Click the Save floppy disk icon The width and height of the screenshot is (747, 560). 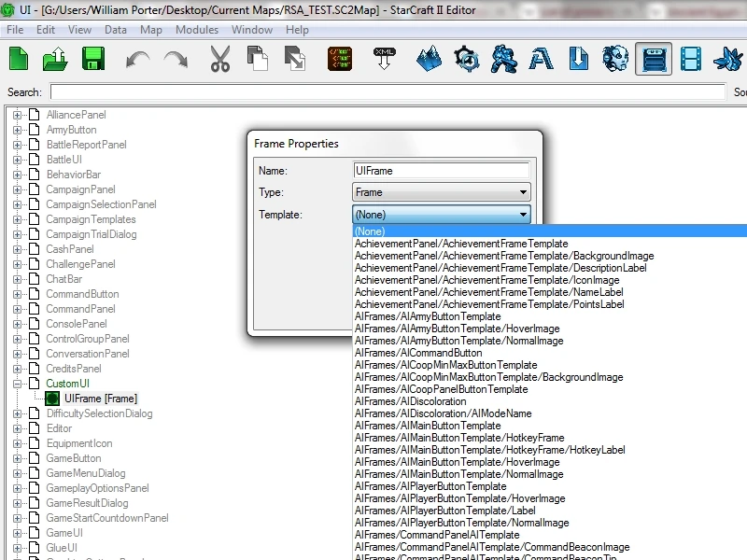pyautogui.click(x=93, y=59)
